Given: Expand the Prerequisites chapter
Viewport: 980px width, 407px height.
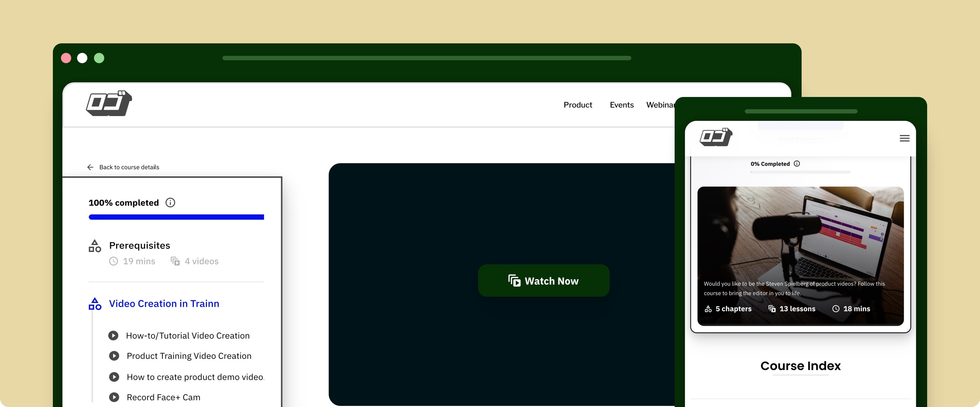Looking at the screenshot, I should click(x=139, y=245).
